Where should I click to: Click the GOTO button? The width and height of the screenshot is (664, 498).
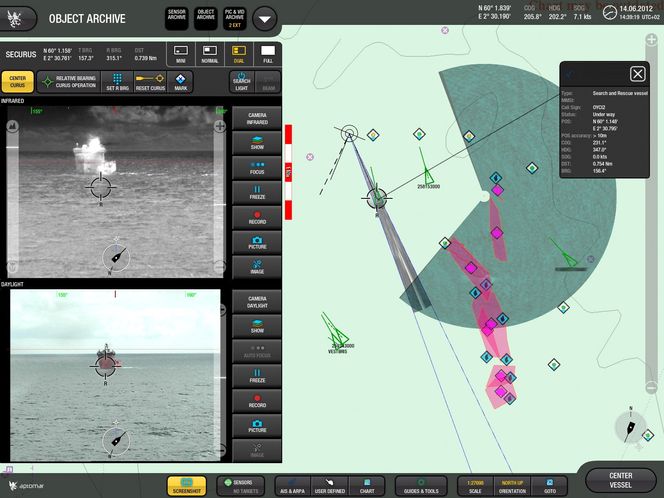pos(550,485)
